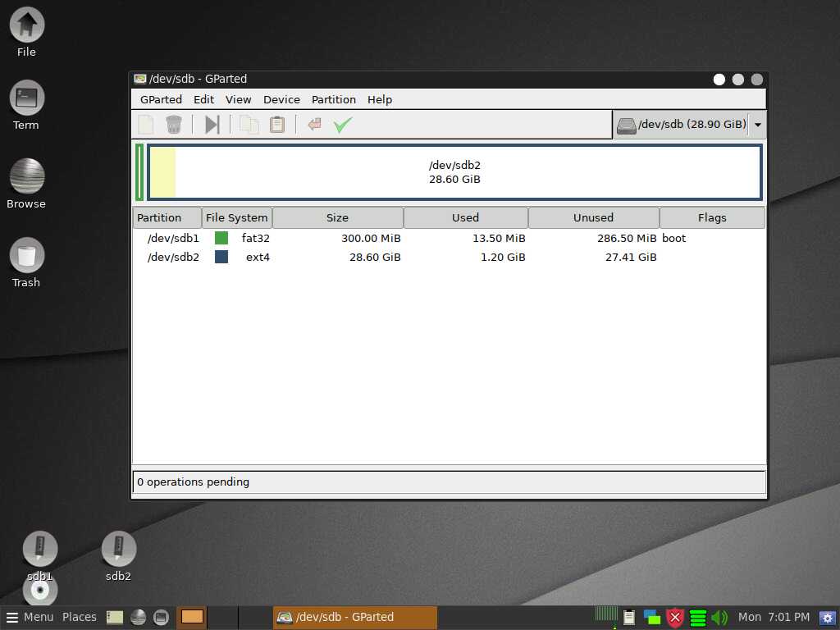Click the Delete partition trash icon

click(173, 125)
